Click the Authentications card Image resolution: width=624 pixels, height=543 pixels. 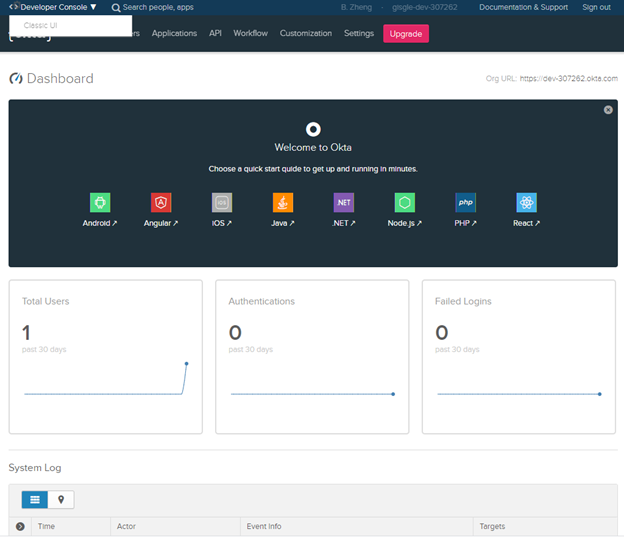[312, 357]
